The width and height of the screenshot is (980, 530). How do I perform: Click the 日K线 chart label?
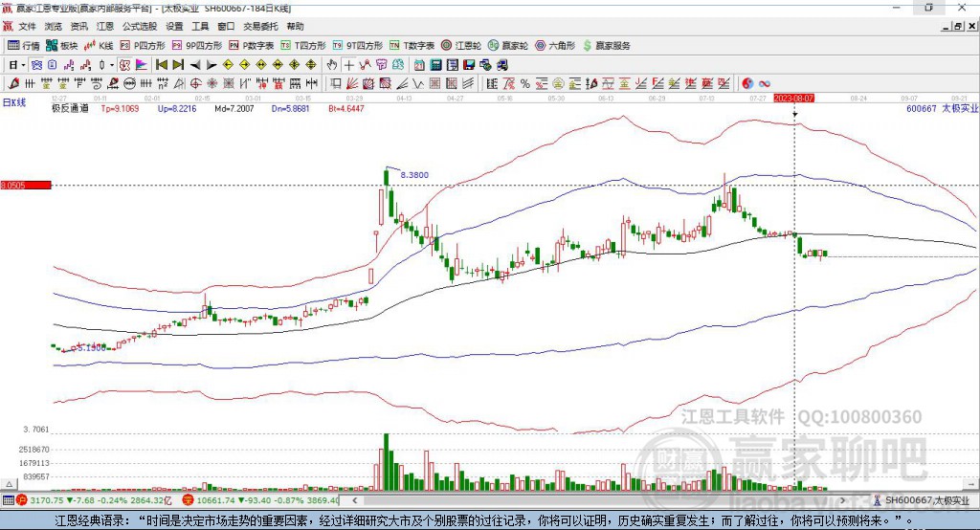tap(14, 102)
